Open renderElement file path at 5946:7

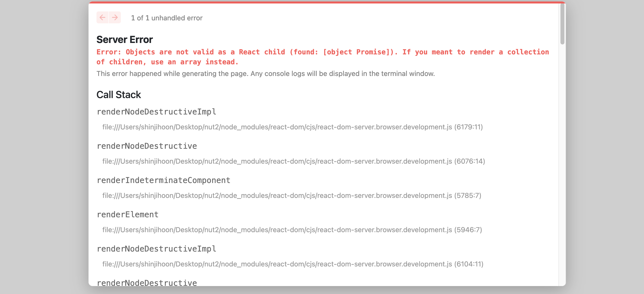292,230
